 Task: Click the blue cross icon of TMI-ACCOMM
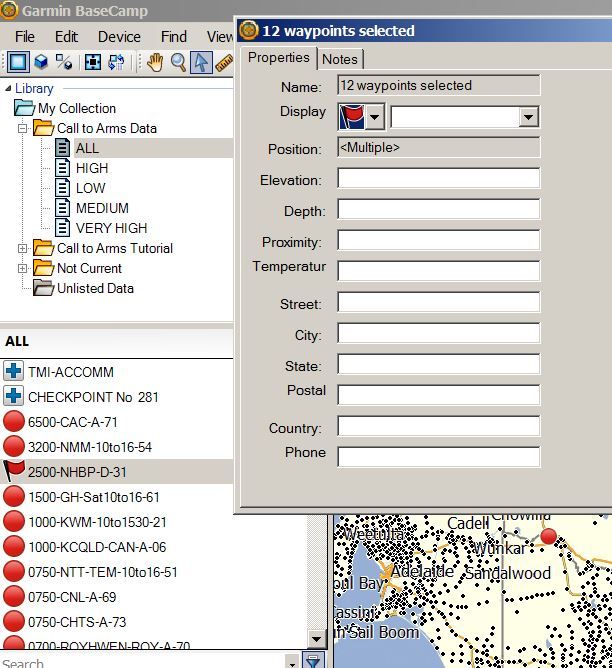[x=13, y=371]
